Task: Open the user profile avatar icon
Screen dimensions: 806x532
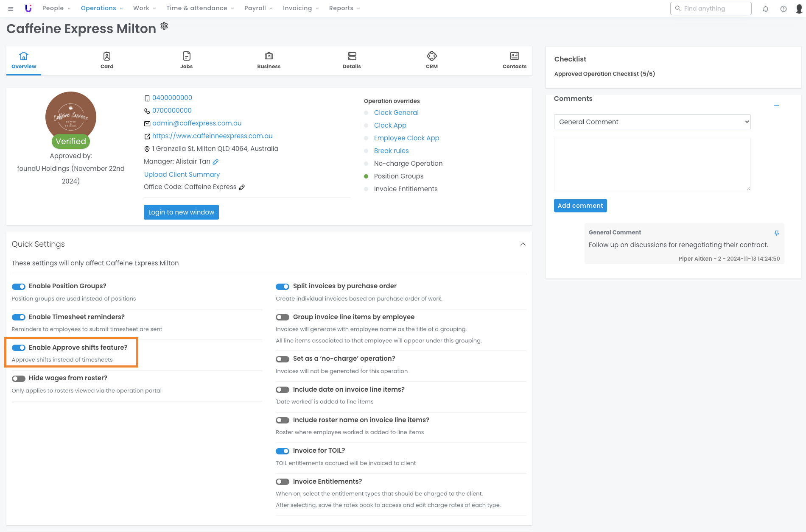Action: pyautogui.click(x=799, y=8)
